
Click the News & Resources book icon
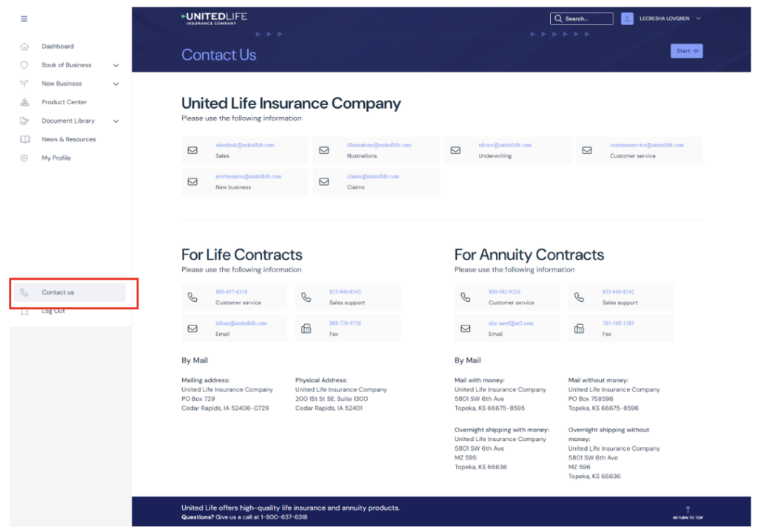pyautogui.click(x=24, y=139)
